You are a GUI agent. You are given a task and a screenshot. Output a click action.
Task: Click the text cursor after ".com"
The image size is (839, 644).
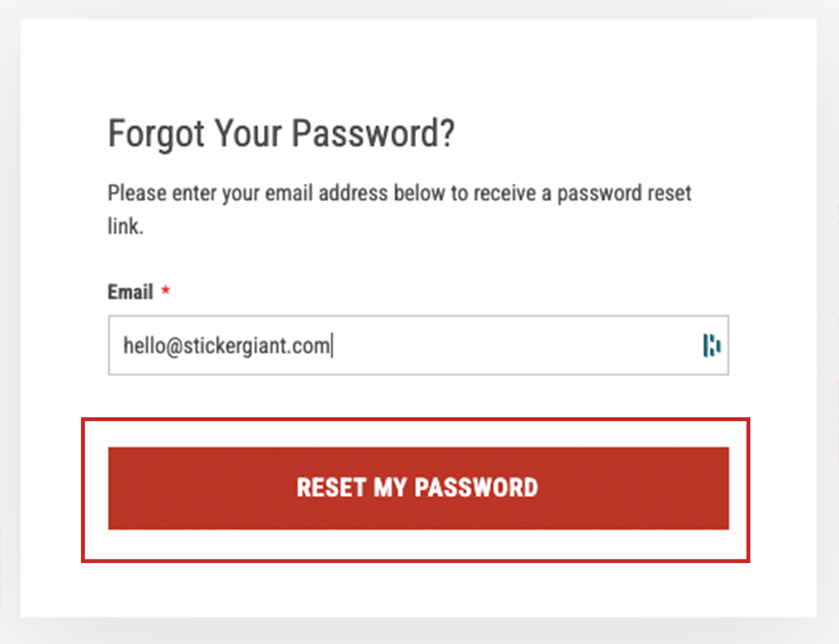pos(332,345)
